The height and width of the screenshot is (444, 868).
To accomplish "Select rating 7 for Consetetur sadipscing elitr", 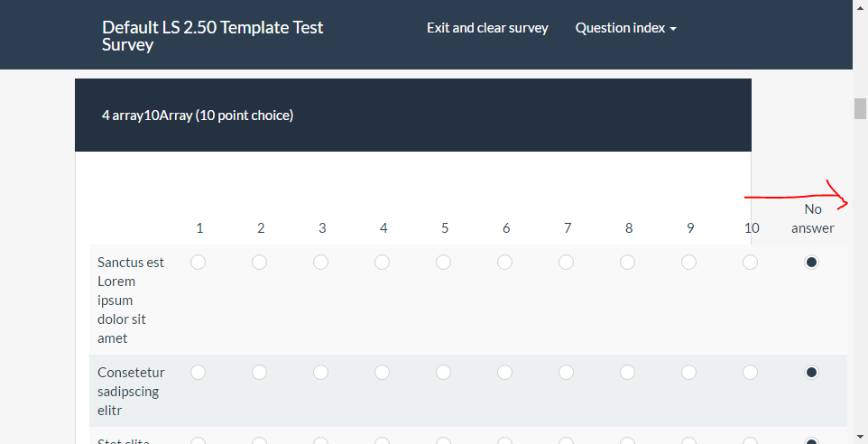I will (567, 373).
